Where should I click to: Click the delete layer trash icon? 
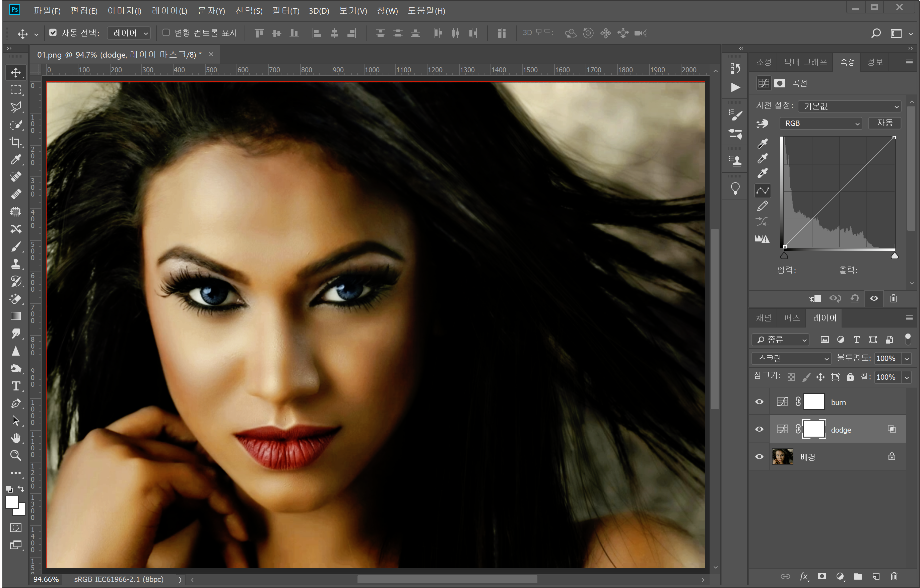[894, 576]
